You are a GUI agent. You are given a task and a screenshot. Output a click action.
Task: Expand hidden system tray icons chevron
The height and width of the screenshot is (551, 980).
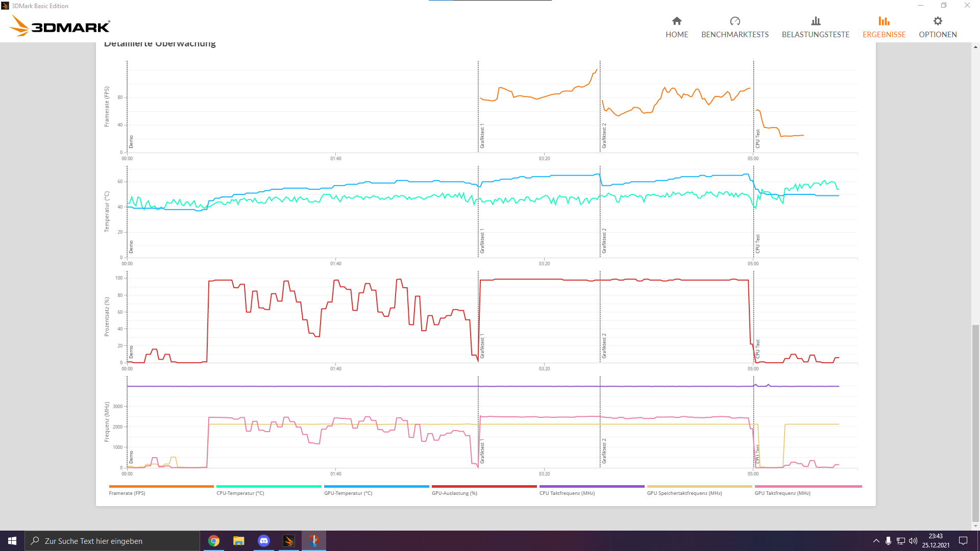pyautogui.click(x=876, y=541)
